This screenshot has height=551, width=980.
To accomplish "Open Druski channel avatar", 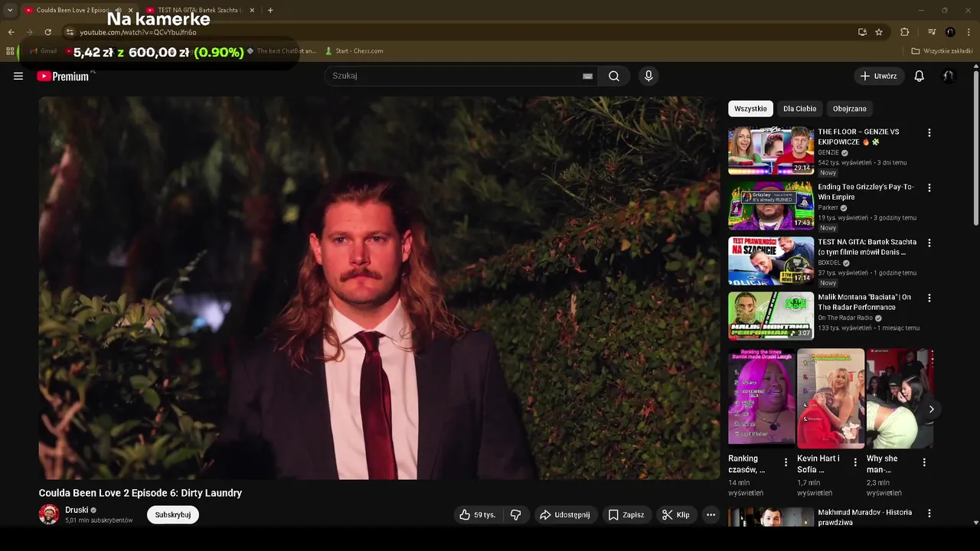I will [49, 514].
